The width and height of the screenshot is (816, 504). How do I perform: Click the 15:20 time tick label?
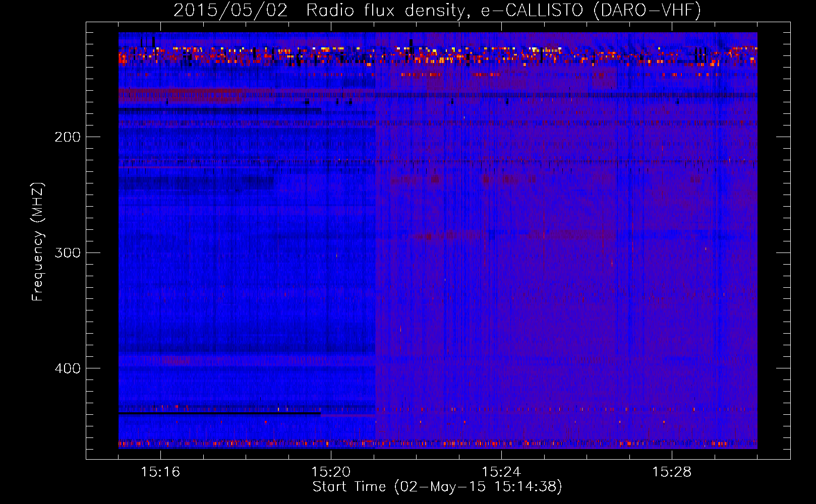[x=331, y=472]
